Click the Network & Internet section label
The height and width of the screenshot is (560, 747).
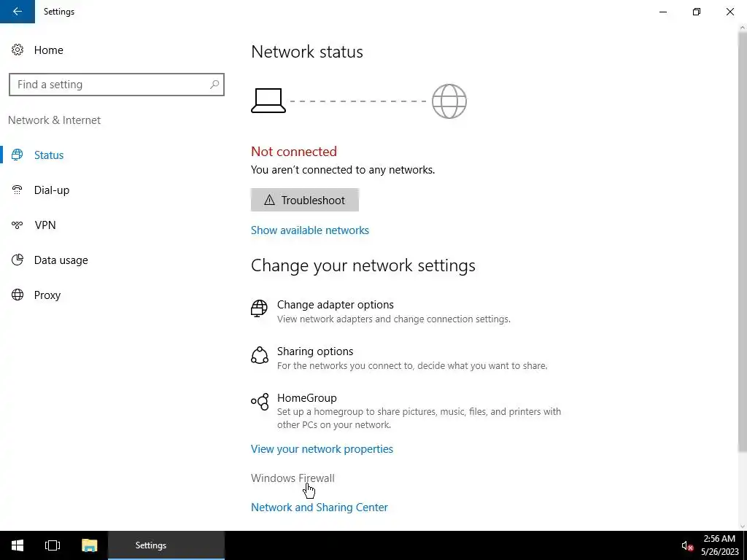pos(54,120)
